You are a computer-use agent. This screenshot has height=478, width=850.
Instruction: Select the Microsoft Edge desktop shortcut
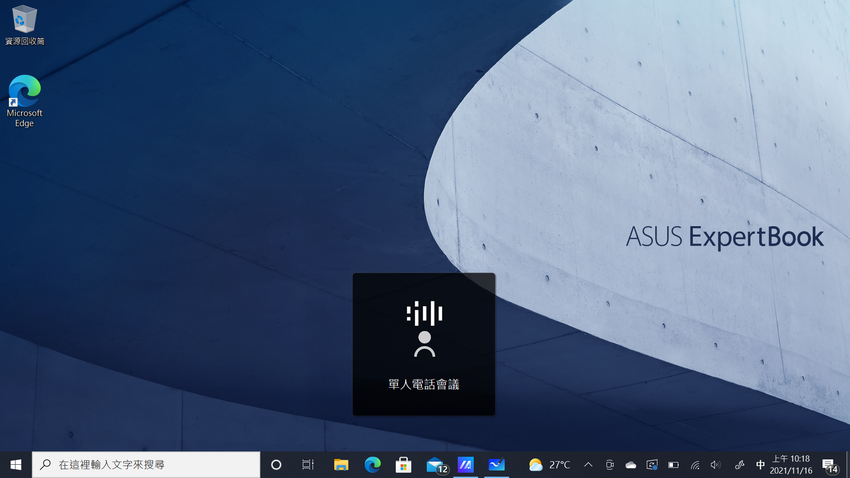(x=24, y=101)
